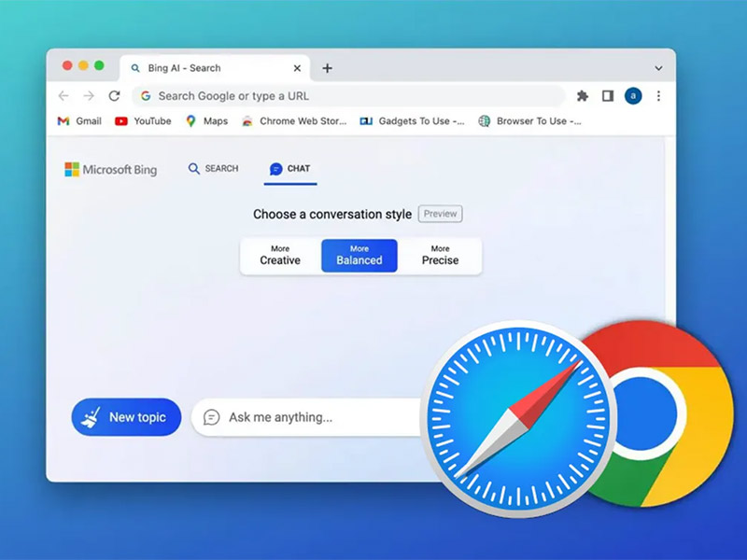The height and width of the screenshot is (560, 747).
Task: Minimize the window with yellow button
Action: point(83,65)
